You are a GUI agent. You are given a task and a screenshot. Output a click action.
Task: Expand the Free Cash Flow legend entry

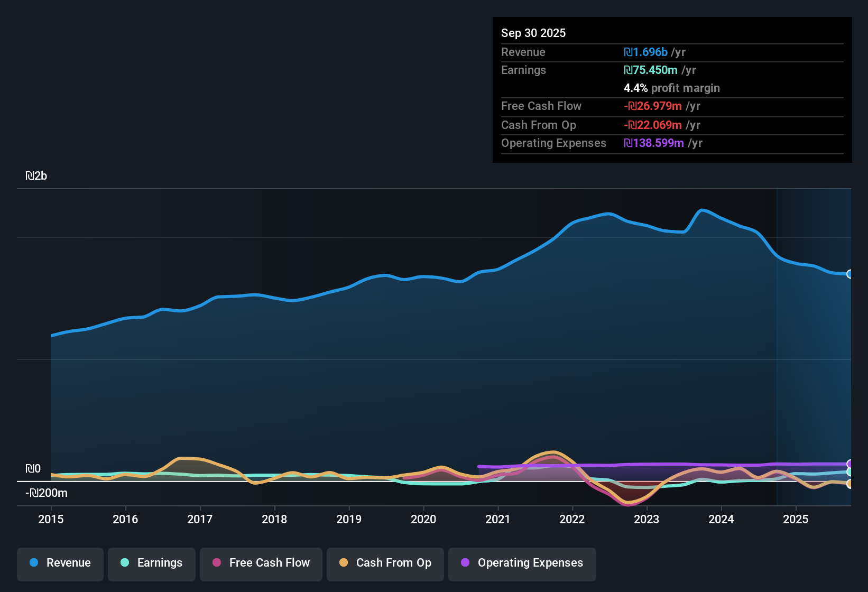click(261, 563)
